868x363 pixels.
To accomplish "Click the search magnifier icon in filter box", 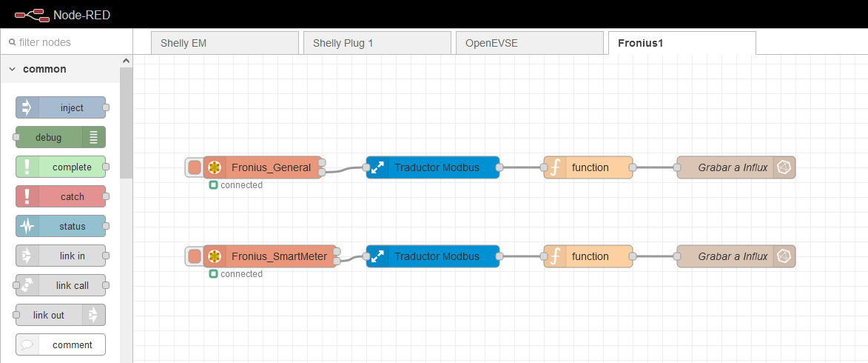I will pos(12,42).
